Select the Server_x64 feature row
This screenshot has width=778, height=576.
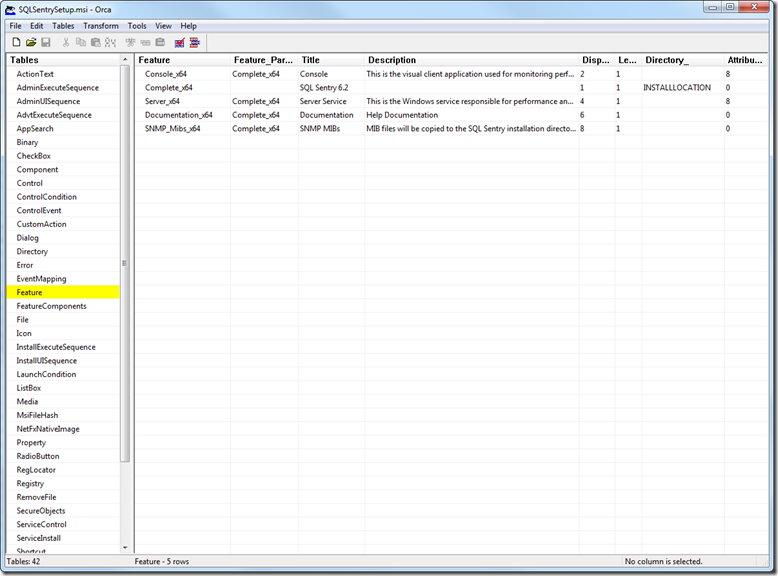click(162, 101)
